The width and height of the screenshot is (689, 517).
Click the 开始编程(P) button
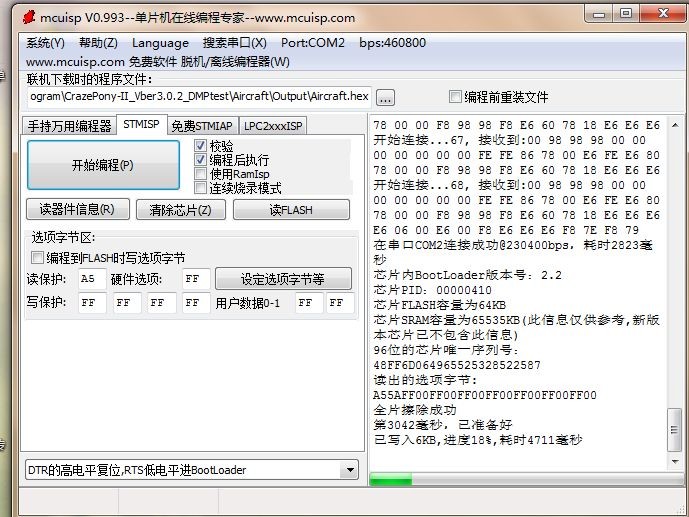tap(103, 165)
